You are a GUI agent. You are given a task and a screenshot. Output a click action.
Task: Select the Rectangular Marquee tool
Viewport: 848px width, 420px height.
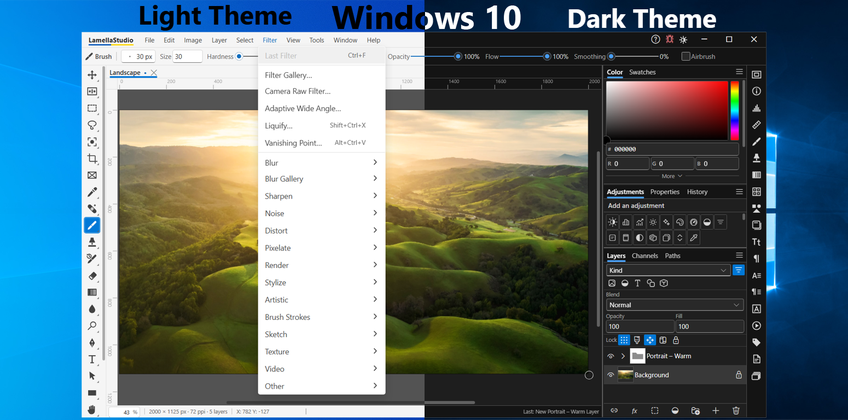point(92,108)
